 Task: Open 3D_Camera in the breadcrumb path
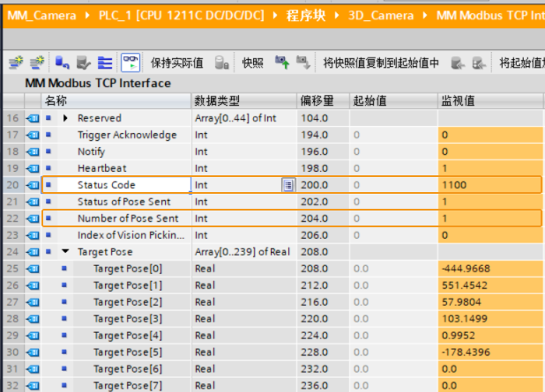click(381, 16)
